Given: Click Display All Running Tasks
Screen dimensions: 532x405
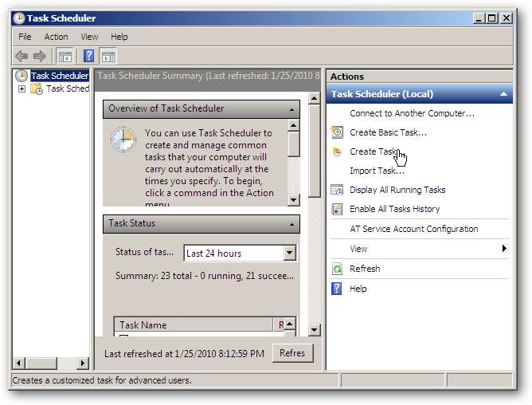Looking at the screenshot, I should click(x=397, y=190).
